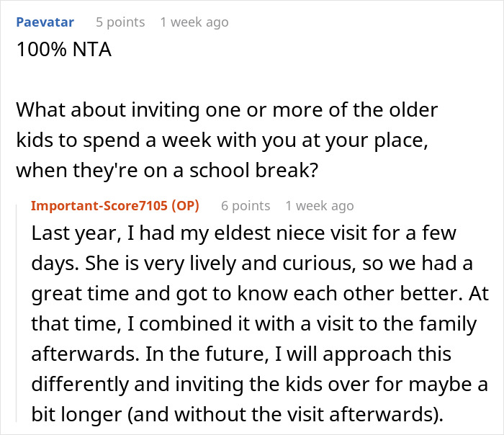This screenshot has height=435, width=504.
Task: Click the line "that time, I combined it with a visit"
Action: 253,323
